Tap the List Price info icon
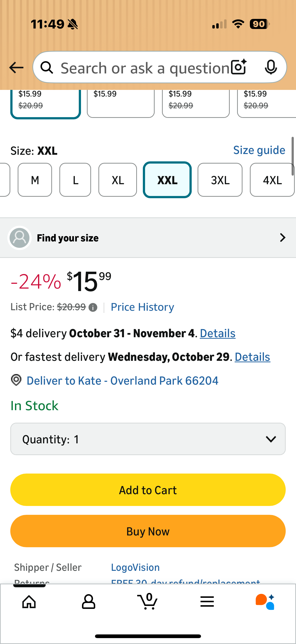The image size is (296, 644). (x=93, y=307)
